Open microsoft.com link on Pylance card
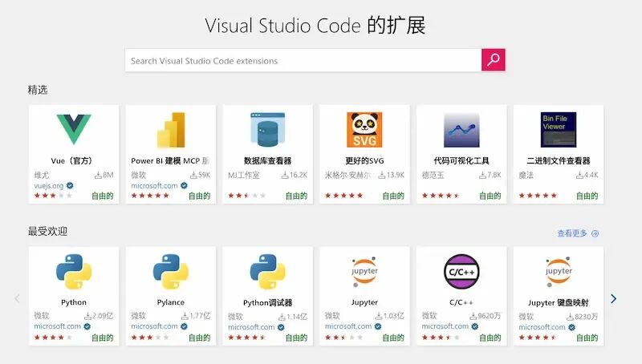642x364 pixels. point(154,326)
